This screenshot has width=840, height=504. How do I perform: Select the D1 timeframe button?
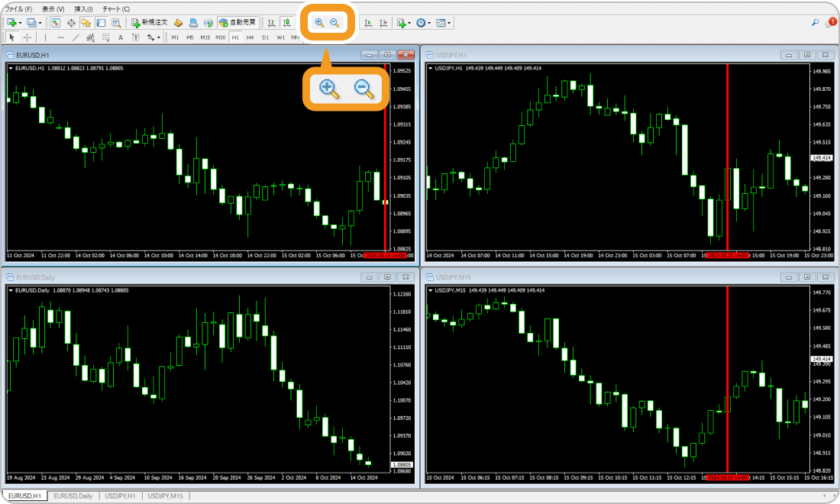(x=265, y=37)
